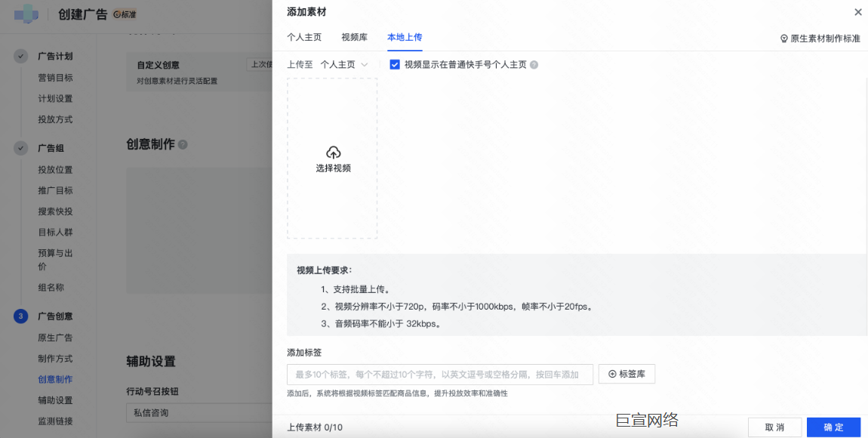Open the 标签库 button
The width and height of the screenshot is (868, 438).
[626, 374]
